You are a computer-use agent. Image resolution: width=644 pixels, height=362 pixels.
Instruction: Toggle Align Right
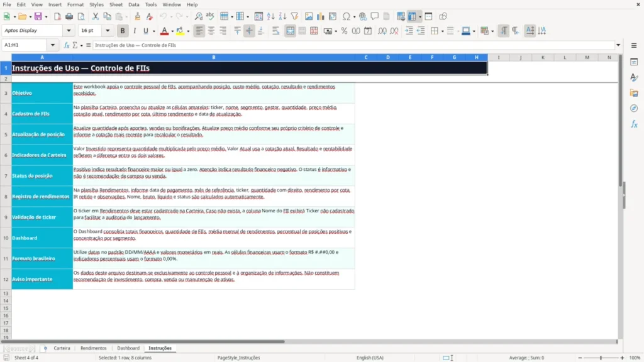[x=223, y=31]
